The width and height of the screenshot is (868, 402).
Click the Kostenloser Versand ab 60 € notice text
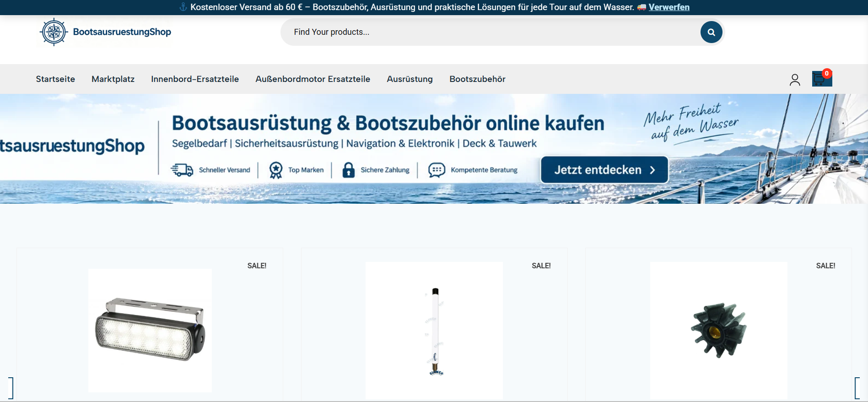[x=412, y=7]
